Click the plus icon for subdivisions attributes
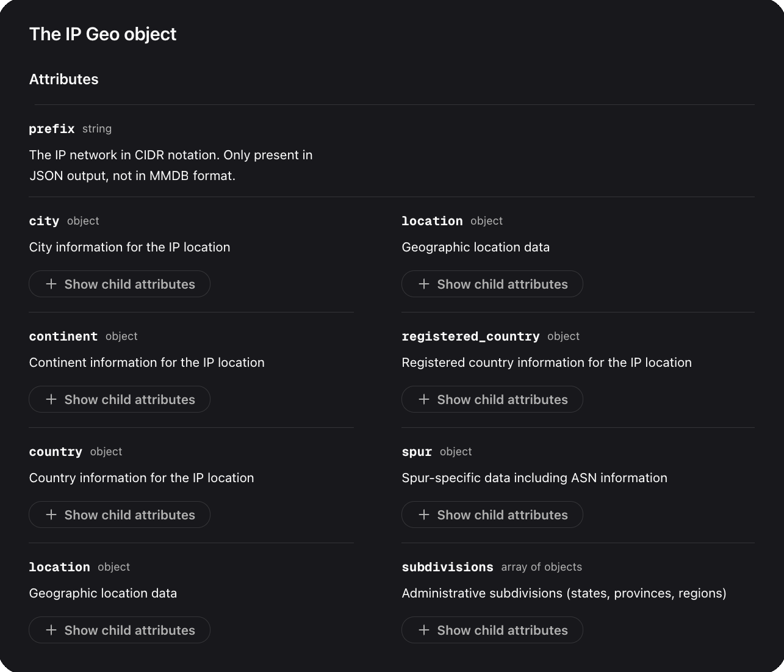This screenshot has height=672, width=784. coord(424,630)
